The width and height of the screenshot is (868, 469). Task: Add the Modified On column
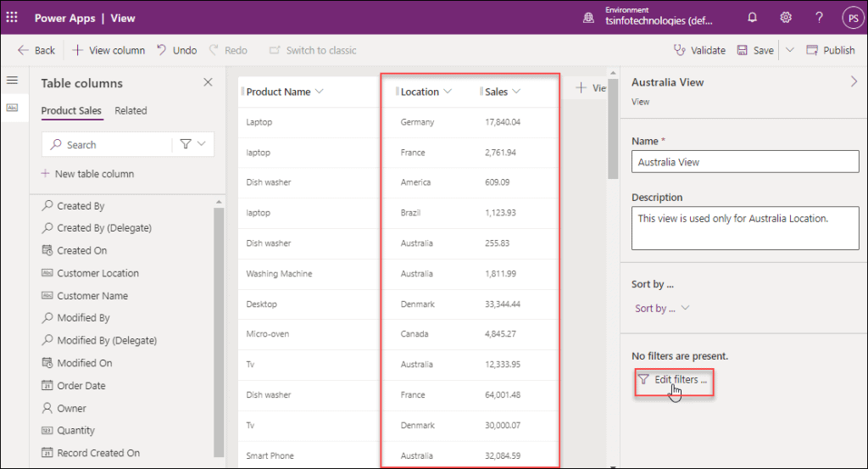(x=77, y=363)
